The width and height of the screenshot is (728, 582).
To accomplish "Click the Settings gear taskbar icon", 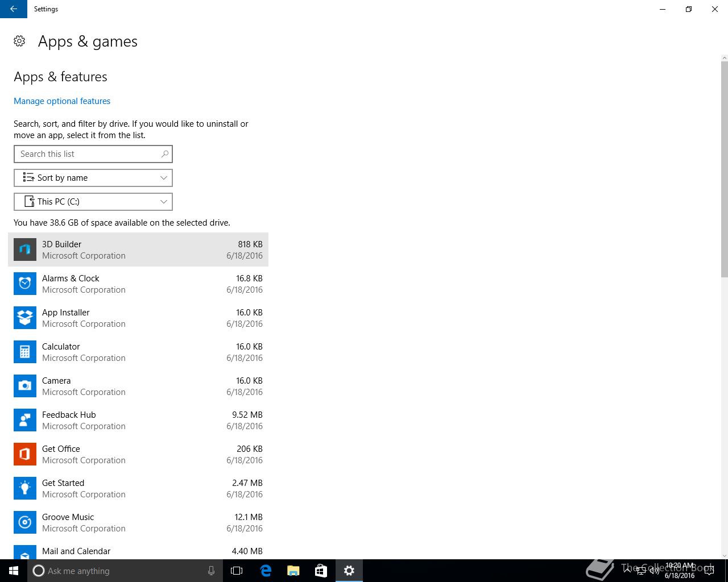I will click(x=349, y=571).
